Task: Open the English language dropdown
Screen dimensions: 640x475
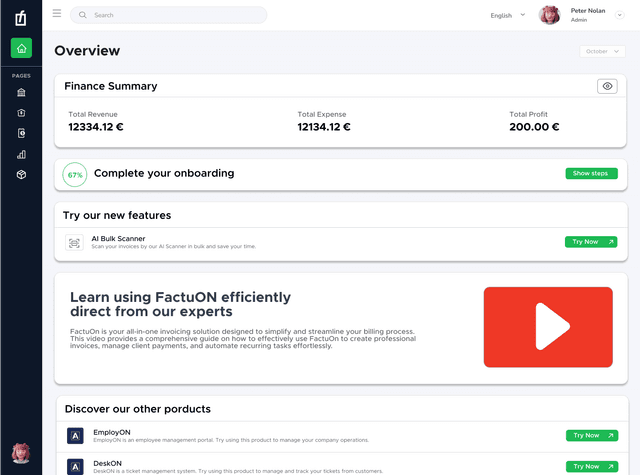Action: 508,15
